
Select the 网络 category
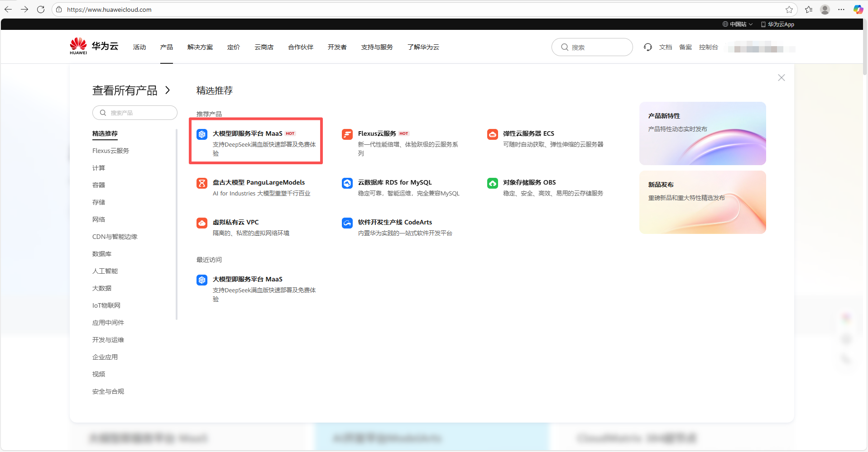pos(99,219)
